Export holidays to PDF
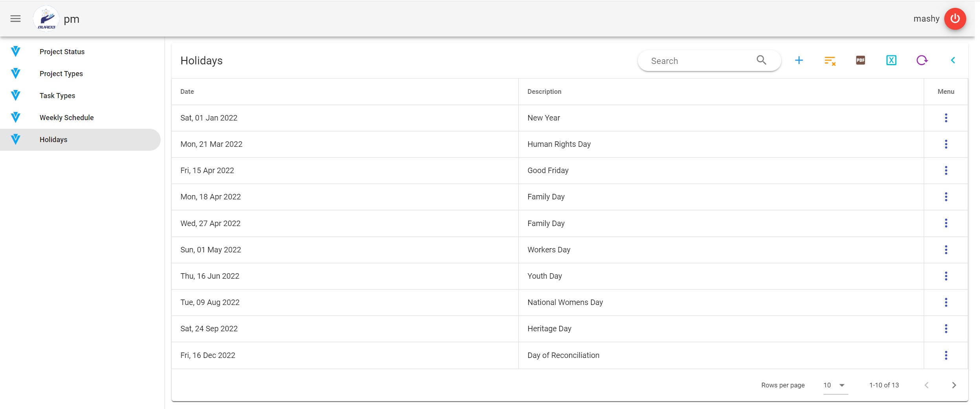Screen dimensions: 980x409 (x=860, y=60)
